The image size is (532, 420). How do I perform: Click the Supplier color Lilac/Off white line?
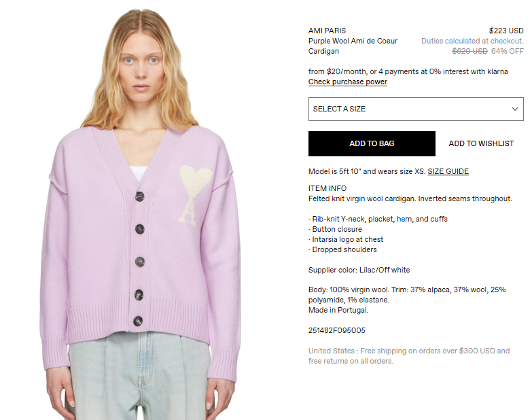tap(359, 270)
